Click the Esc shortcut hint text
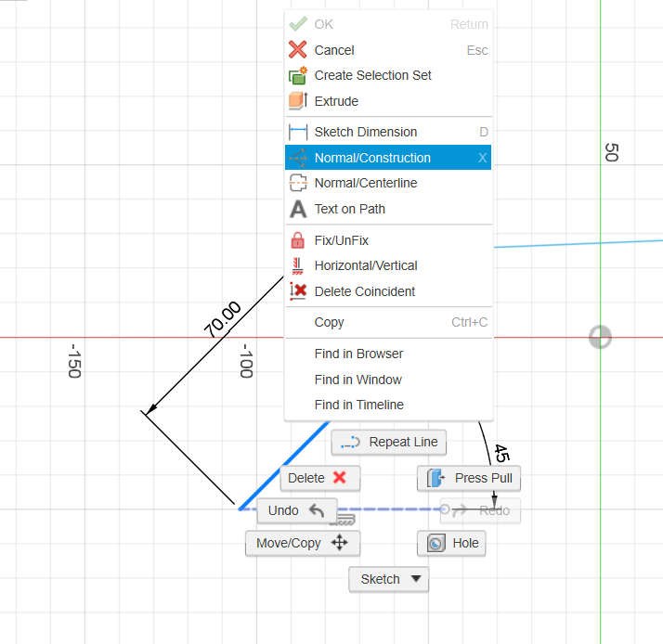The height and width of the screenshot is (644, 663). coord(477,50)
